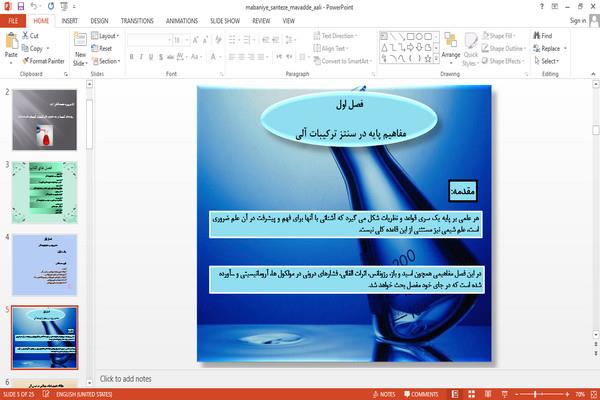Clear all formatting icon in Font group

tap(218, 40)
